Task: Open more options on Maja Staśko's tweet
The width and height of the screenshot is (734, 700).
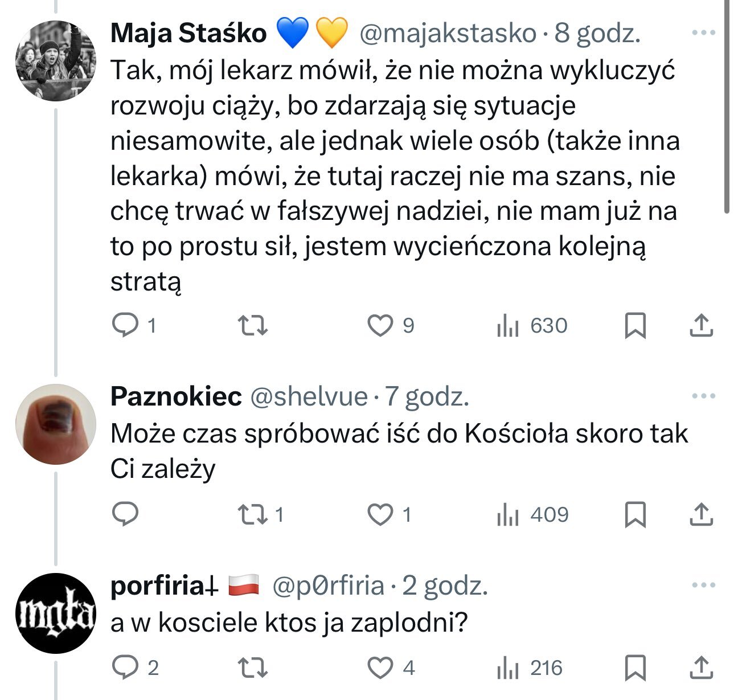Action: (703, 33)
